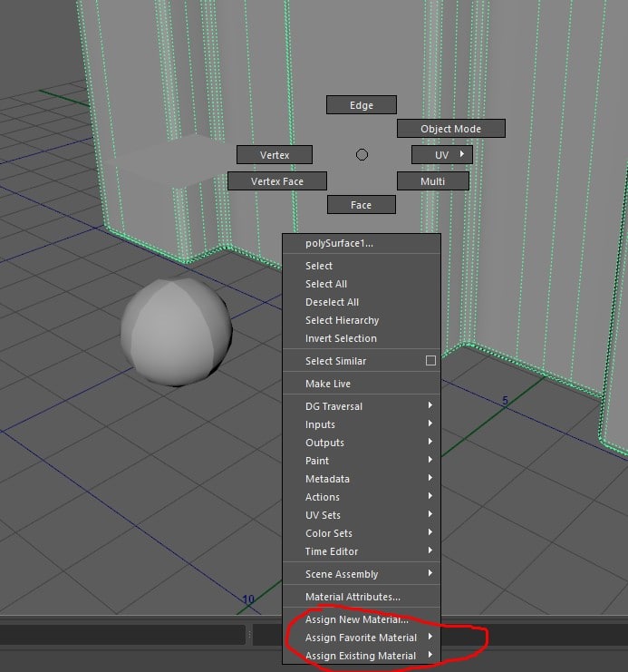Open the UV marking menu submenu
Image resolution: width=628 pixels, height=672 pixels.
coord(441,155)
